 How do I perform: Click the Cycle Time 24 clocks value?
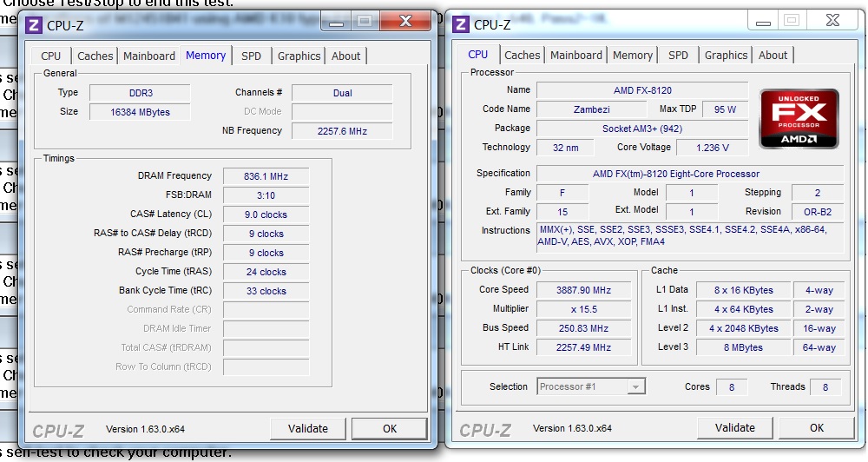point(266,272)
